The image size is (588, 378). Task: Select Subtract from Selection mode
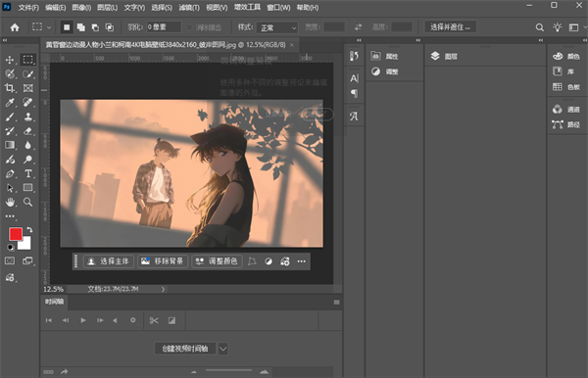pos(95,27)
